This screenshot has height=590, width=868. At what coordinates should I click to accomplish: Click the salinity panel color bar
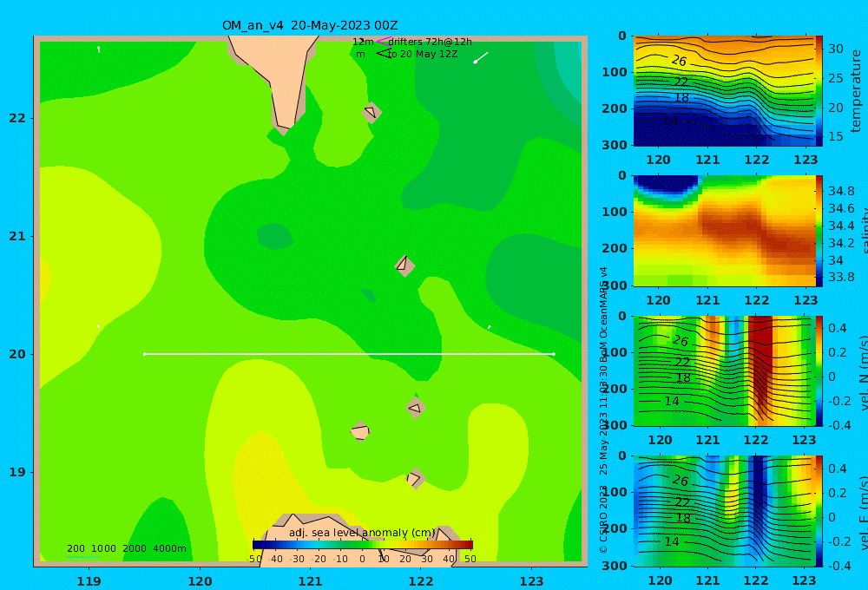tap(819, 231)
